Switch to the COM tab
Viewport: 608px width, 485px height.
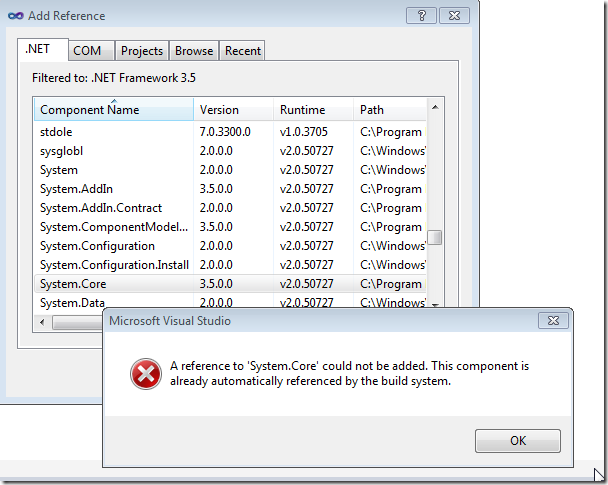87,51
